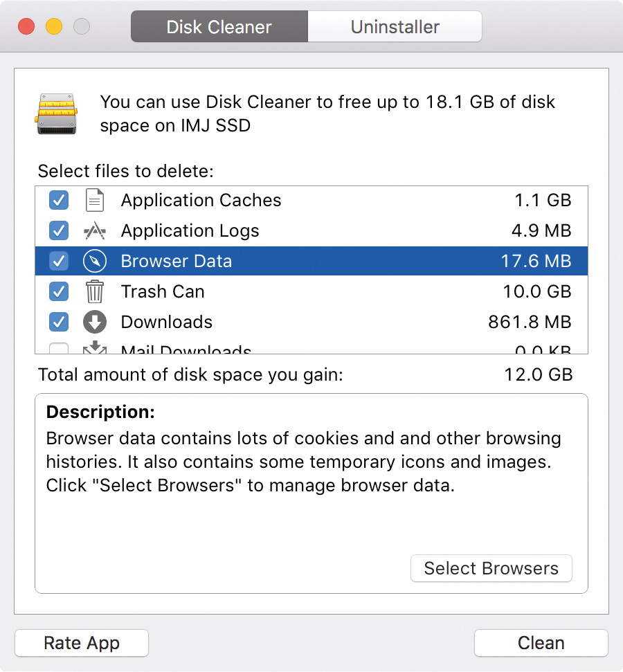Uncheck the Application Caches checkbox
Screen dimensions: 623x672
tap(59, 201)
